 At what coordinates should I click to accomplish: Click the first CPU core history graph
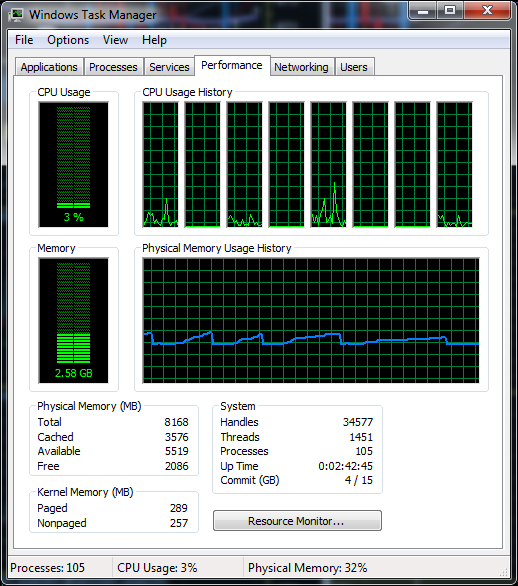[161, 164]
